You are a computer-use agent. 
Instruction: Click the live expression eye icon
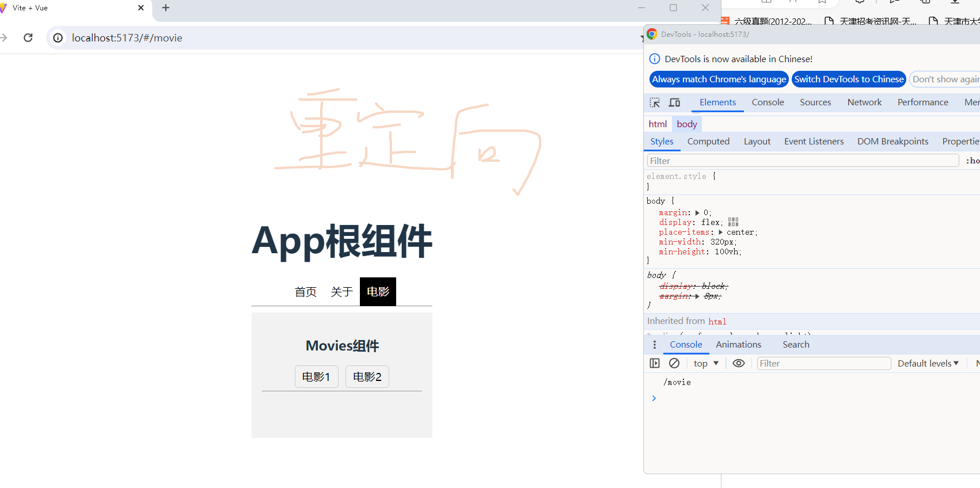tap(739, 363)
